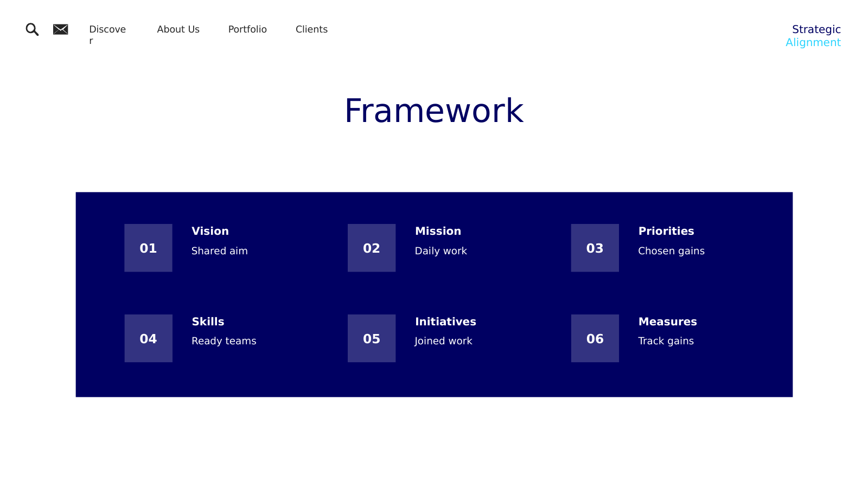Click the search magnifier icon
The width and height of the screenshot is (868, 488).
pos(32,29)
